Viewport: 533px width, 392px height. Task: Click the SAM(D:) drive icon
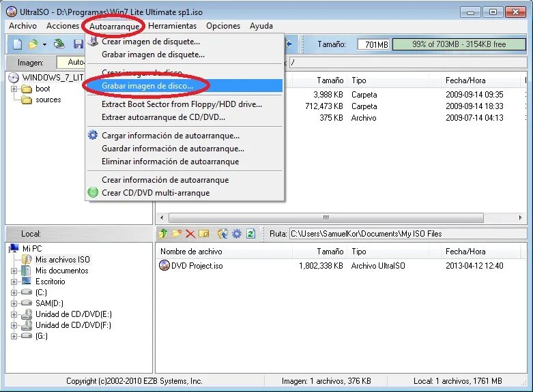tap(27, 303)
